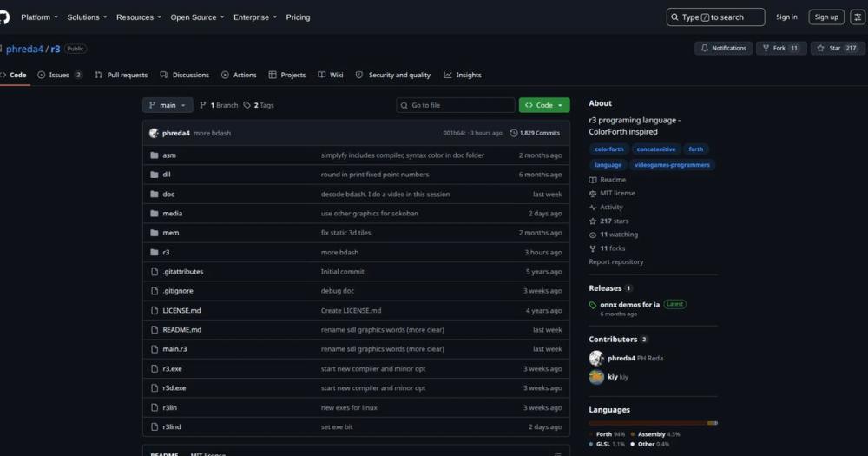
Task: Open the green Code dropdown
Action: pyautogui.click(x=544, y=105)
